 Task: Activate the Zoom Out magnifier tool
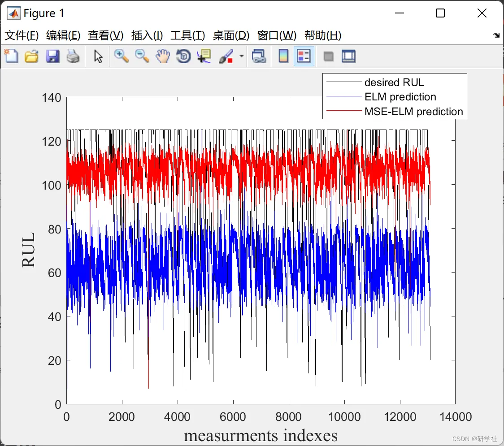pyautogui.click(x=142, y=56)
